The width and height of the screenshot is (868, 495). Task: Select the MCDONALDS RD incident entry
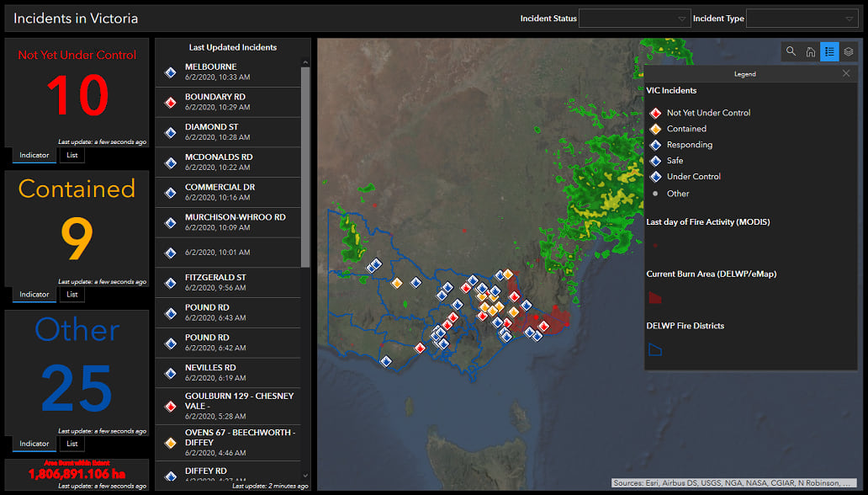[x=228, y=162]
